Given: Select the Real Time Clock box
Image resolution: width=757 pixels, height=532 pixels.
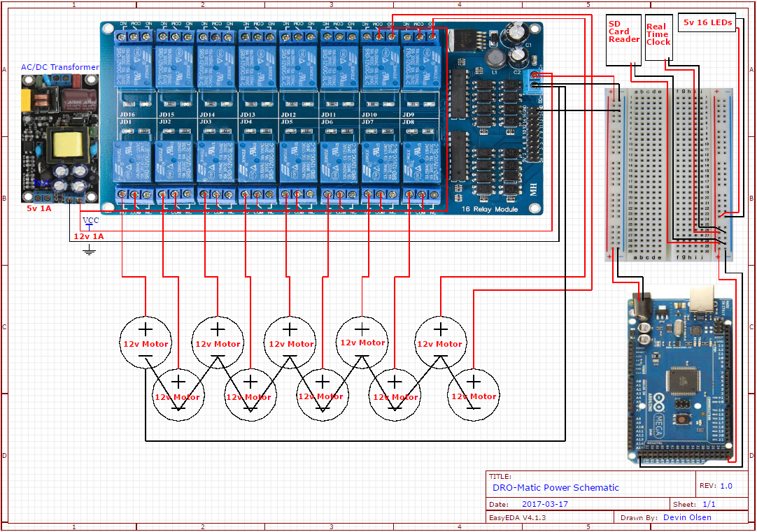Looking at the screenshot, I should click(x=658, y=37).
